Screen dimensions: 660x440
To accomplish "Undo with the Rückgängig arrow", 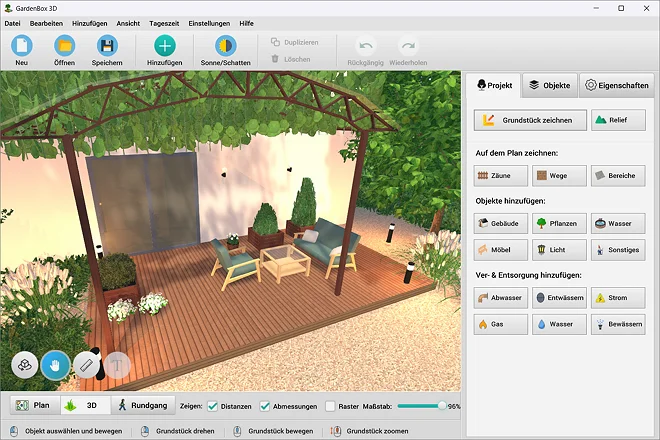I will (x=365, y=46).
